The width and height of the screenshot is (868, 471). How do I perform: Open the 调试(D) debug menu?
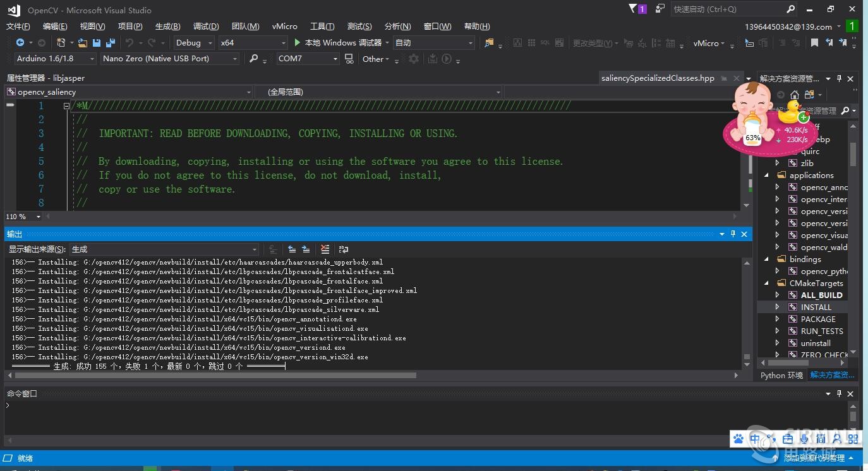pyautogui.click(x=206, y=27)
